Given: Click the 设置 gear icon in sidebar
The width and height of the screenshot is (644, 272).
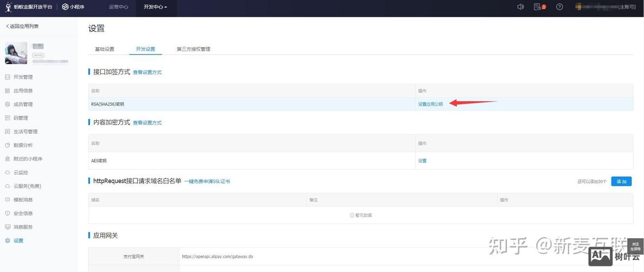Looking at the screenshot, I should (8, 240).
